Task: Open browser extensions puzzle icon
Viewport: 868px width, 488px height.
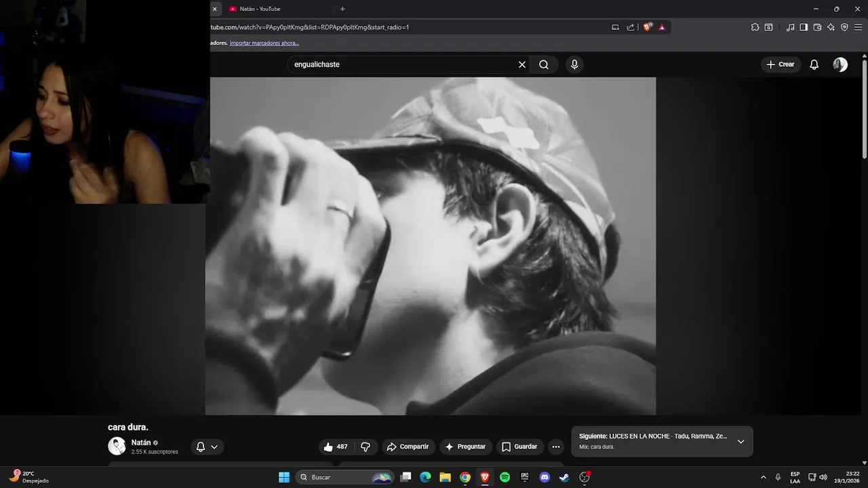Action: point(755,27)
